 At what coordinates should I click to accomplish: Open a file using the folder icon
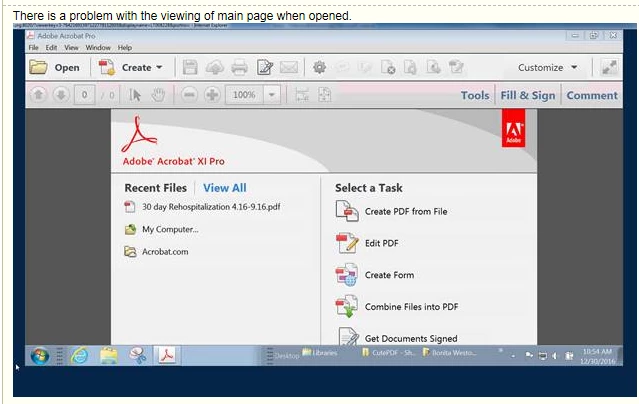click(38, 67)
